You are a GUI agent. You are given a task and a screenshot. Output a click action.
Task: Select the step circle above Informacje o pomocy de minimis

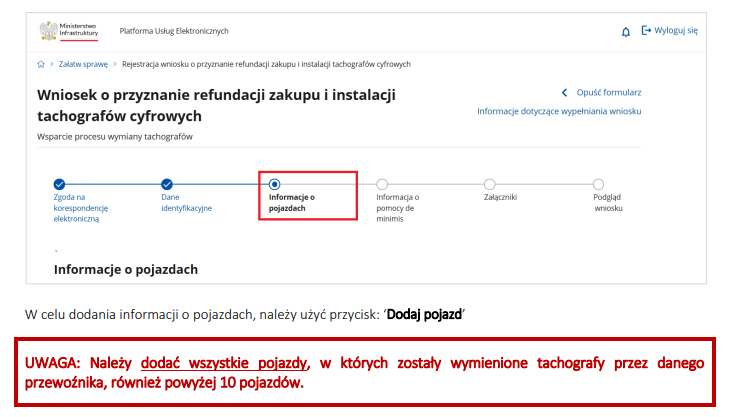tap(382, 184)
